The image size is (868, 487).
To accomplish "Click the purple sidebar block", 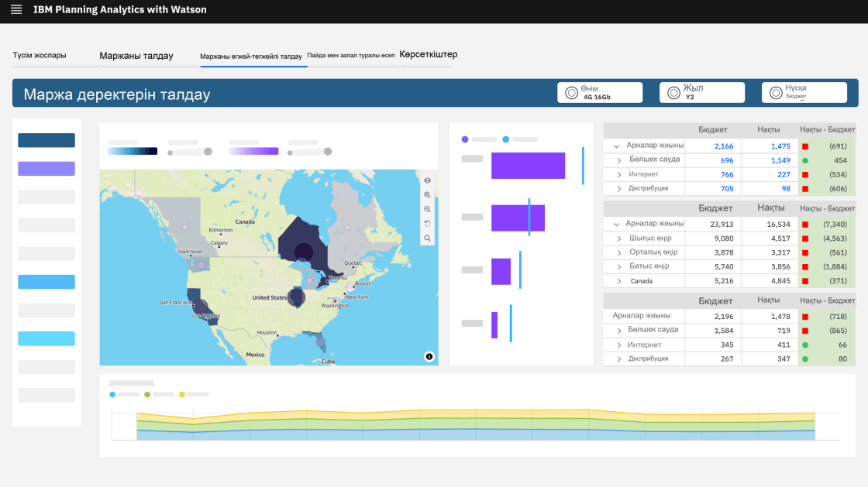I will pos(46,169).
